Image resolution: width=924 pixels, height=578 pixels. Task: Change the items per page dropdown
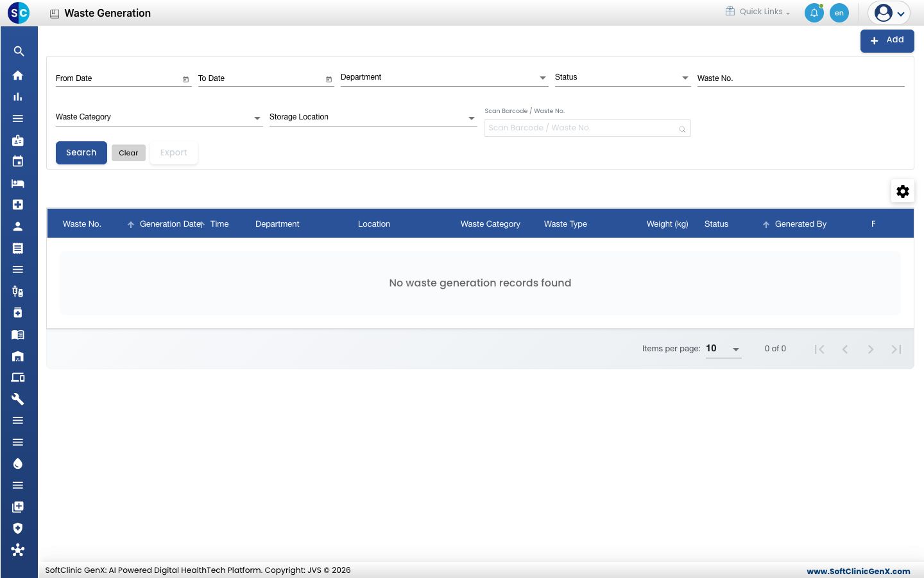(723, 349)
